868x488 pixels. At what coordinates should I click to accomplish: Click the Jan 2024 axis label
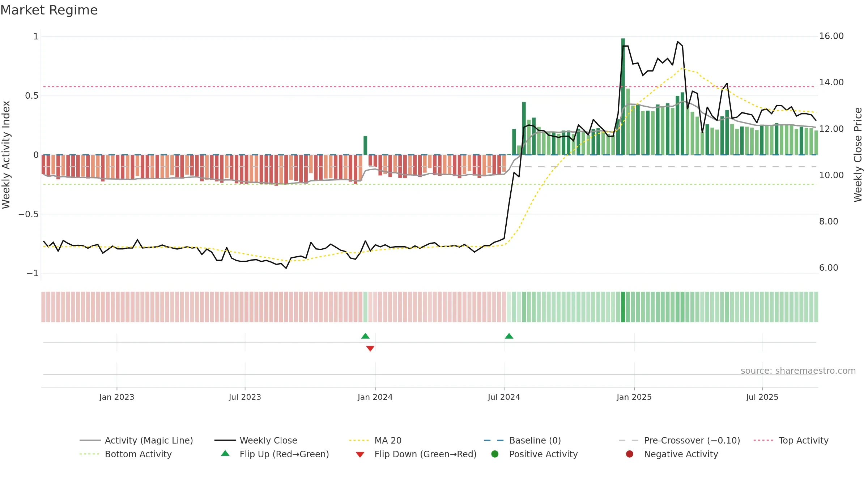[375, 397]
